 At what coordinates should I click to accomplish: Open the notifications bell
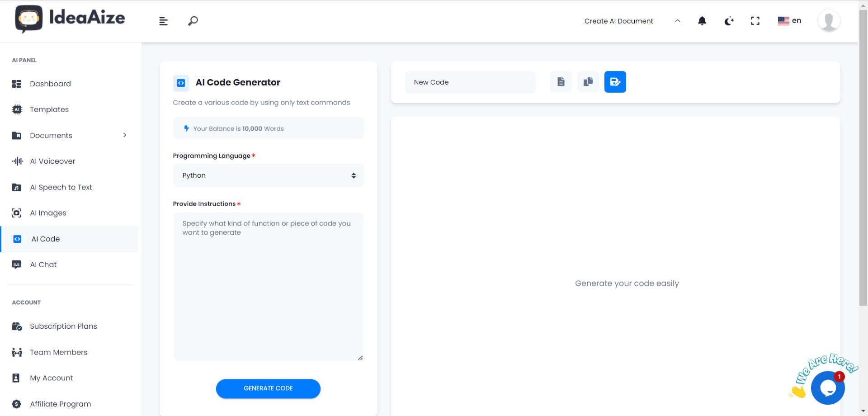coord(702,21)
